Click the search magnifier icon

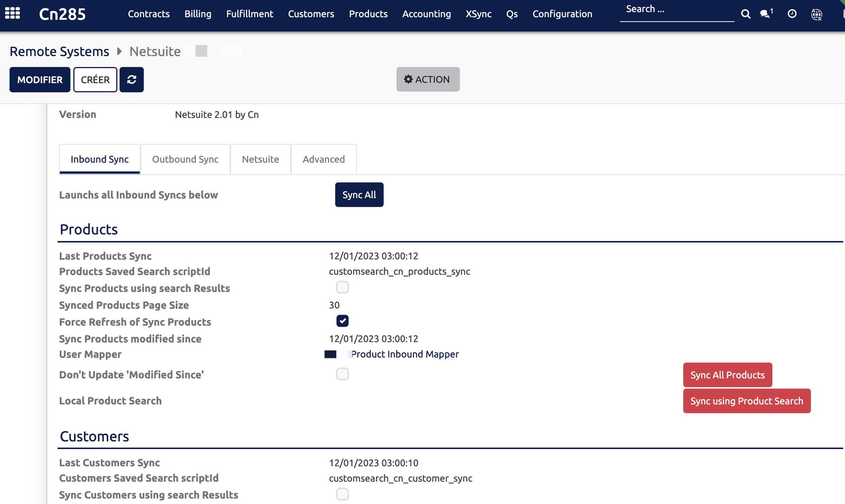pyautogui.click(x=746, y=14)
